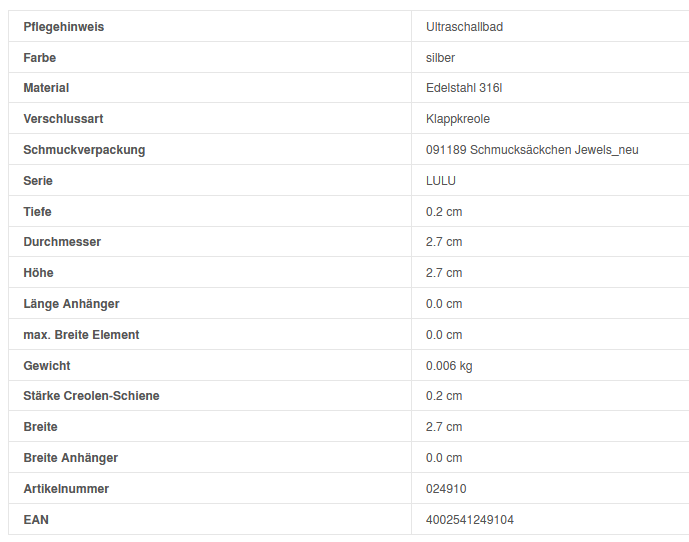Click the Breite Anhänger label
The image size is (689, 542).
coord(70,458)
